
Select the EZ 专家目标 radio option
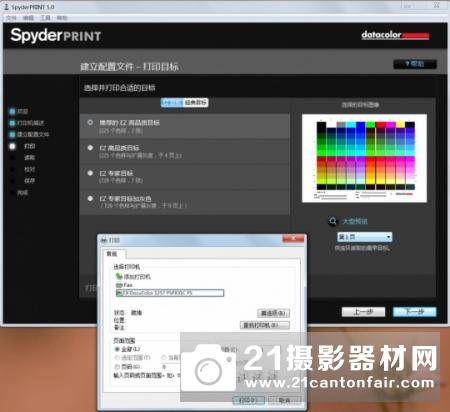90,173
